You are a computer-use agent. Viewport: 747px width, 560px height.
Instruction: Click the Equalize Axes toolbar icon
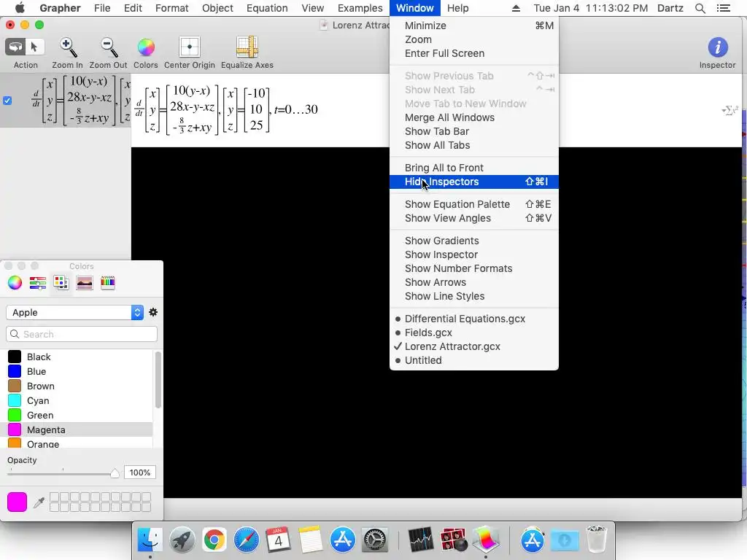tap(247, 47)
